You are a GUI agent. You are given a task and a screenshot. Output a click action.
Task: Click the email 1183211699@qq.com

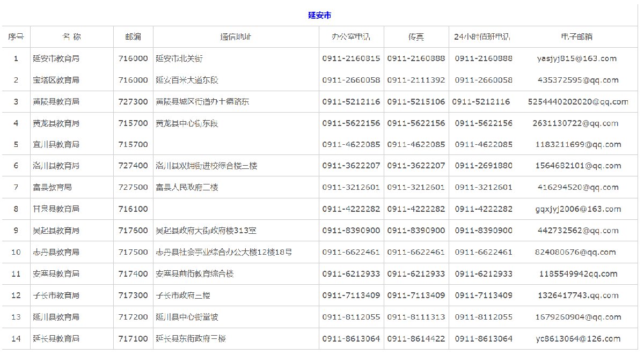(x=578, y=144)
